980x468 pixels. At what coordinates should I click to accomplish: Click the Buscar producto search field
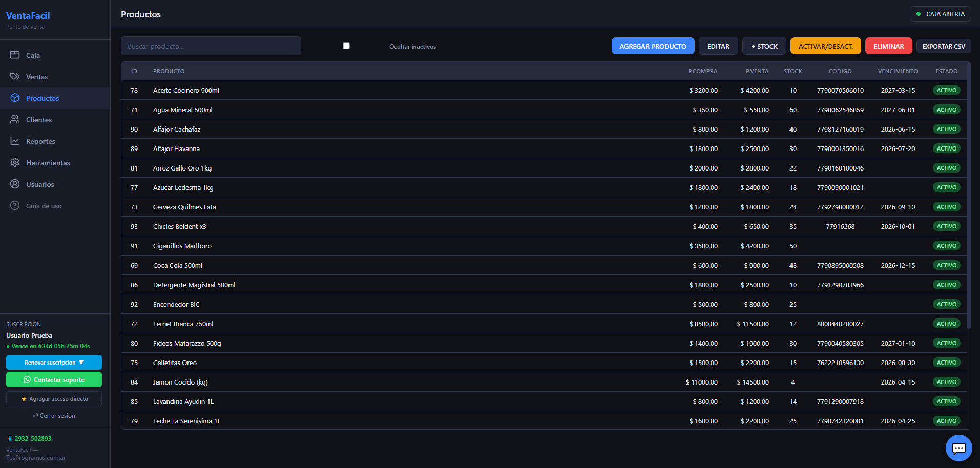(x=211, y=46)
